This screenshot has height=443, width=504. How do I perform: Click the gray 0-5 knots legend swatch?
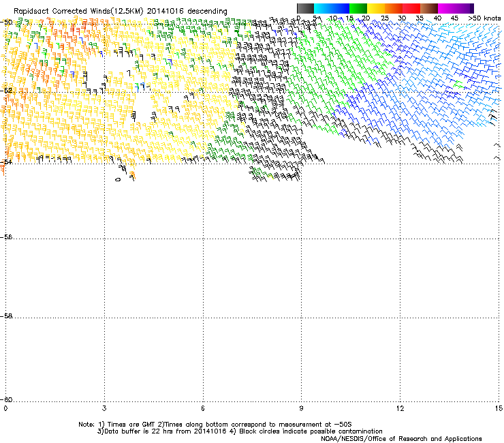[305, 8]
